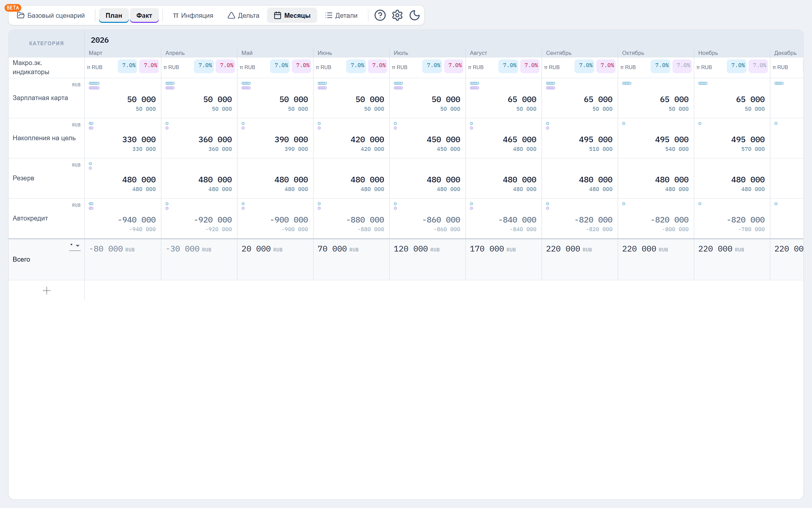Click operations dots indicator in Зарплатная карта Март
The image size is (812, 508).
click(x=94, y=86)
